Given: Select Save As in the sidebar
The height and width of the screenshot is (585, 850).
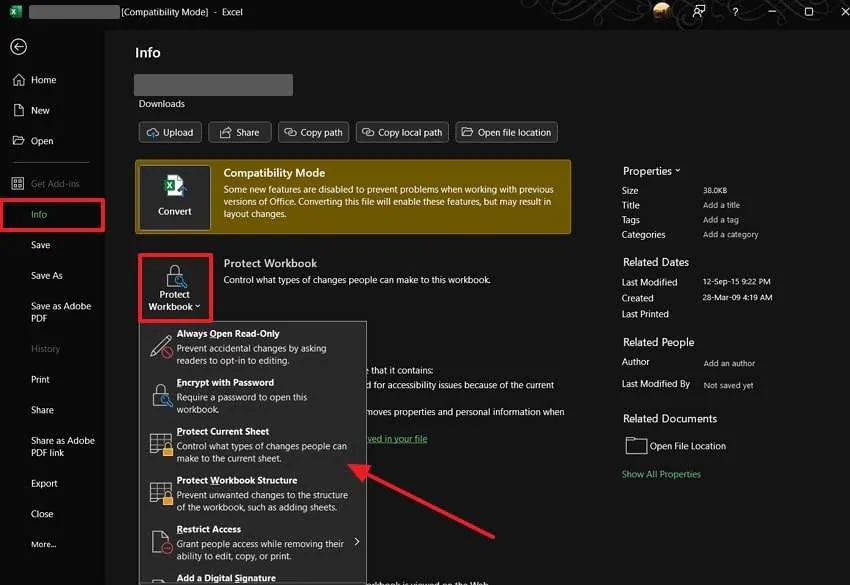Looking at the screenshot, I should (x=47, y=276).
